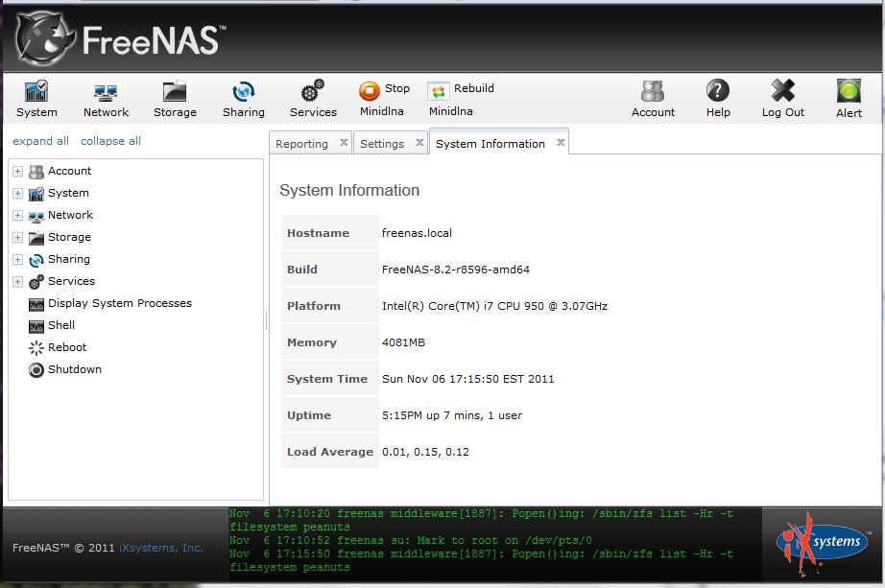The width and height of the screenshot is (885, 588).
Task: Click expand all link
Action: click(40, 141)
